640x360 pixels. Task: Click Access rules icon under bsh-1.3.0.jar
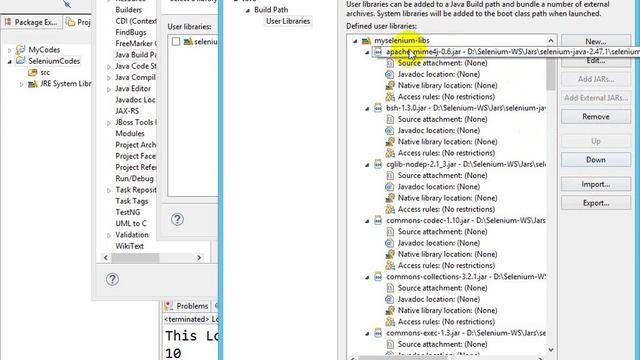click(390, 153)
